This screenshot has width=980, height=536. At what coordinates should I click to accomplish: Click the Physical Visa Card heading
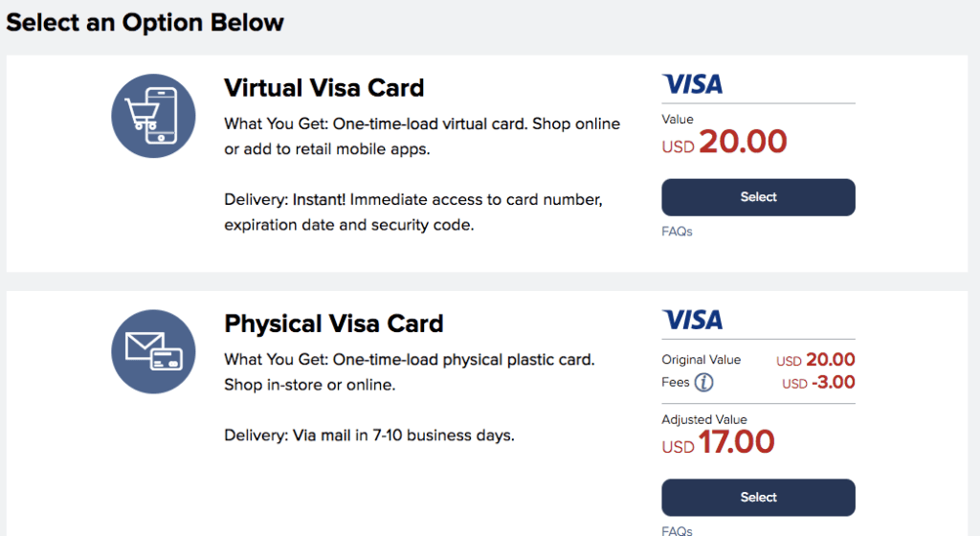334,324
